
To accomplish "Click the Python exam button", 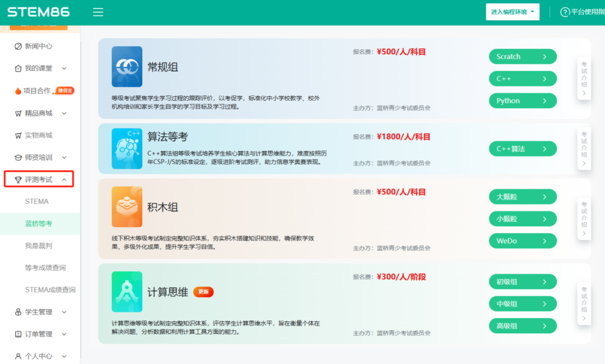I will pos(523,101).
